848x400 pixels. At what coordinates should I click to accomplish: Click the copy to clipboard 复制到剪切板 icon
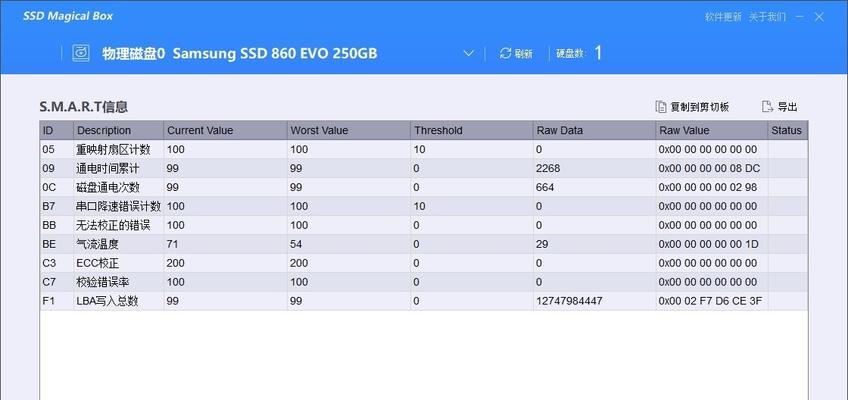point(660,106)
